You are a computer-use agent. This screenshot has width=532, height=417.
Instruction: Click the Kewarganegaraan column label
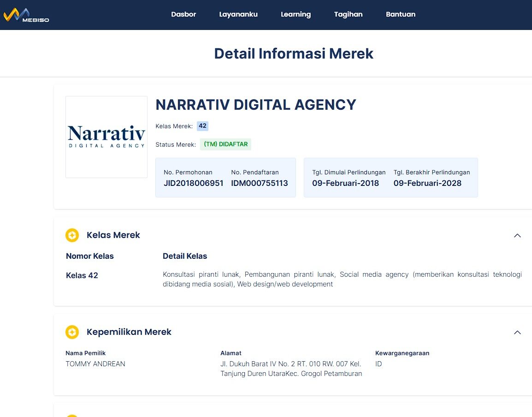click(x=402, y=353)
